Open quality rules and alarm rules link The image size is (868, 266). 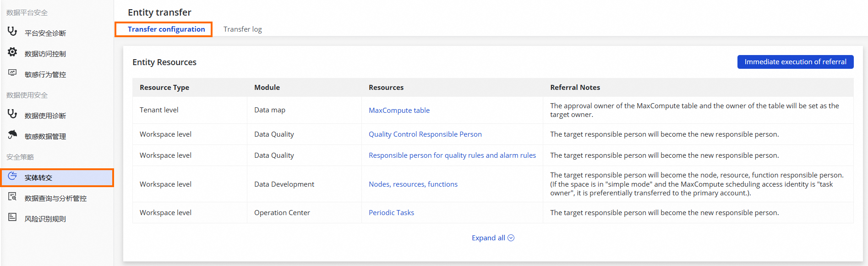[452, 155]
